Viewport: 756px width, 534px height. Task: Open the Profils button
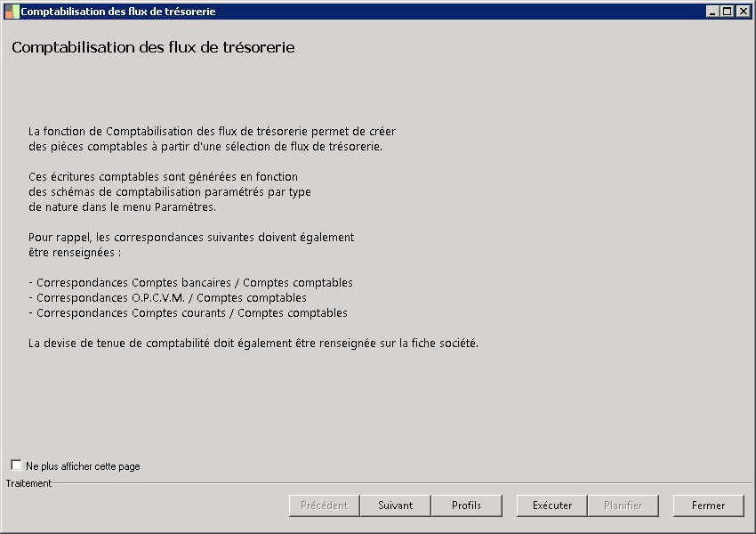(467, 506)
